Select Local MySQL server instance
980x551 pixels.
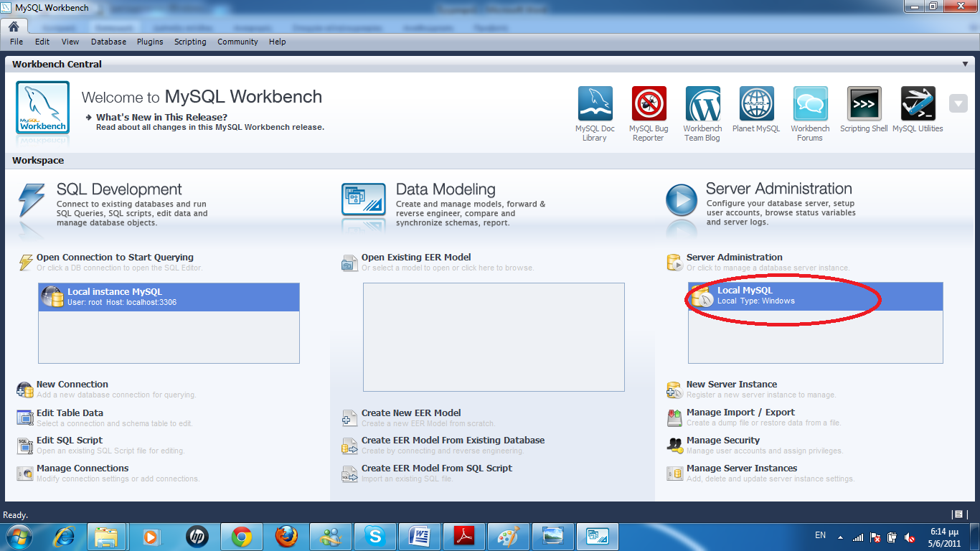click(816, 296)
